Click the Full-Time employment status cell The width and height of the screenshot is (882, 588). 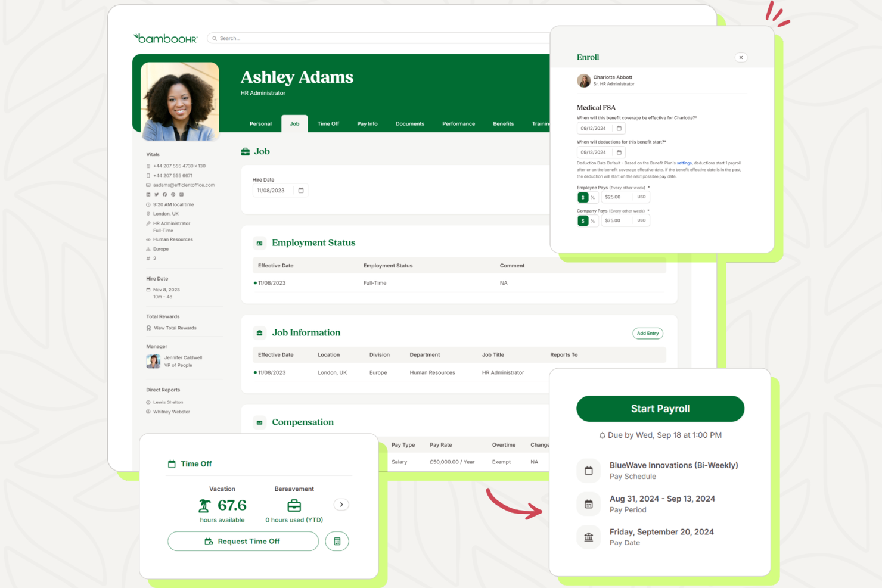375,283
